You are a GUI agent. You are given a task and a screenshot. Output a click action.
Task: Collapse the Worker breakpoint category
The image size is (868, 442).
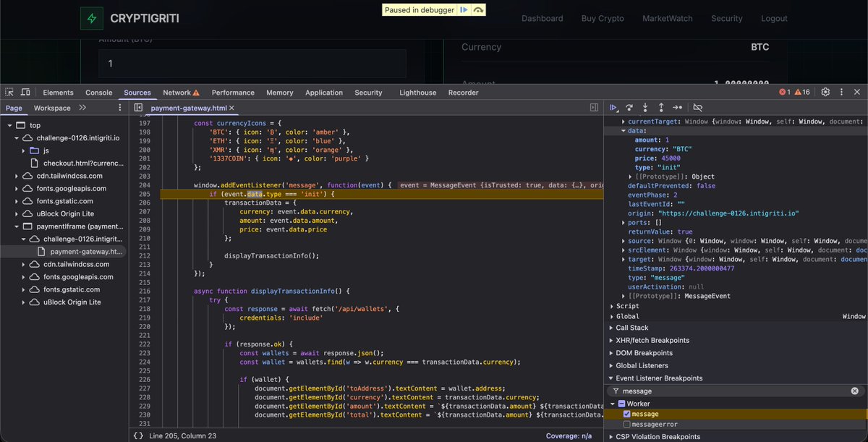[x=613, y=404]
